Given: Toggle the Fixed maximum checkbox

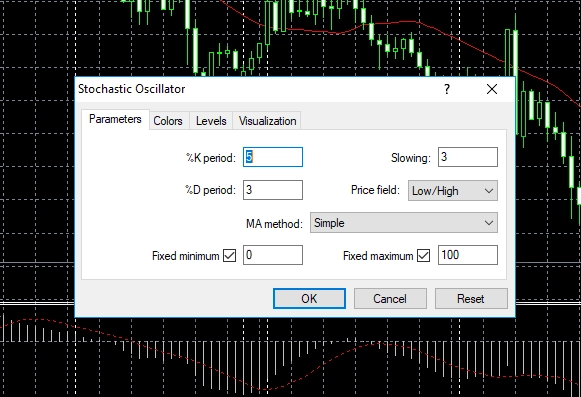Looking at the screenshot, I should coord(424,255).
